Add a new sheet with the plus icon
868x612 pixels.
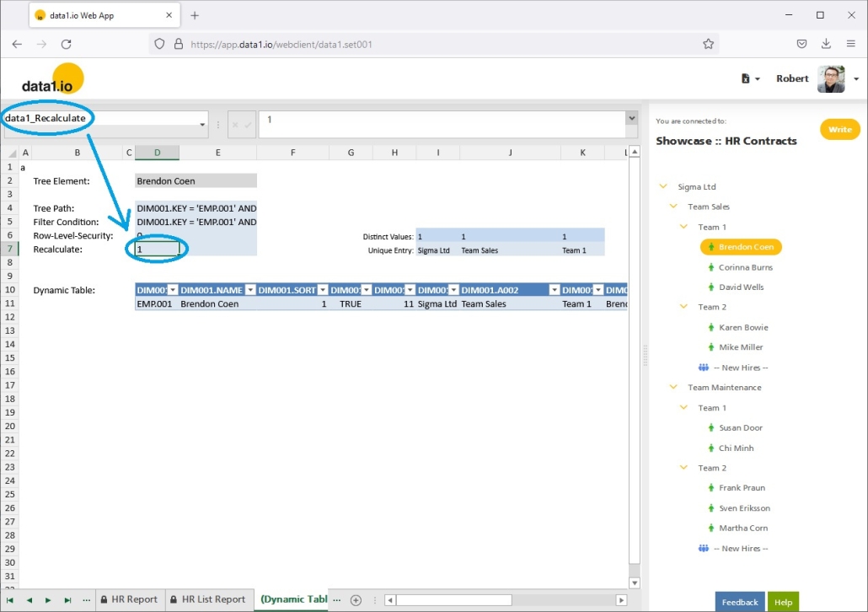click(x=356, y=600)
